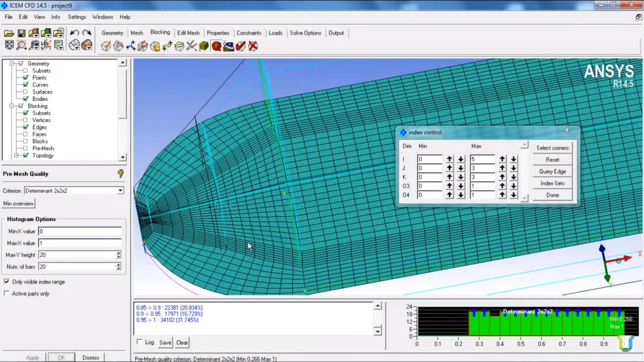The image size is (644, 362).
Task: Open mesh file icon
Action: [46, 33]
